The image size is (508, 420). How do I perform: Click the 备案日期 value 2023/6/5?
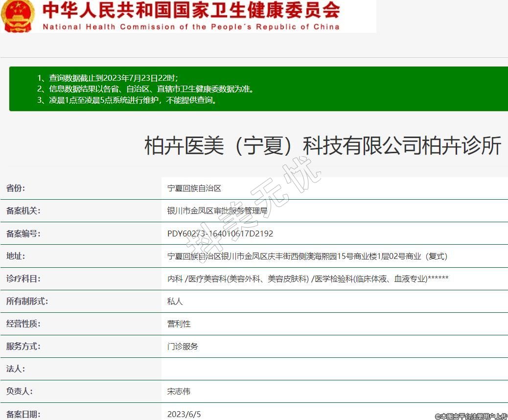pyautogui.click(x=184, y=414)
